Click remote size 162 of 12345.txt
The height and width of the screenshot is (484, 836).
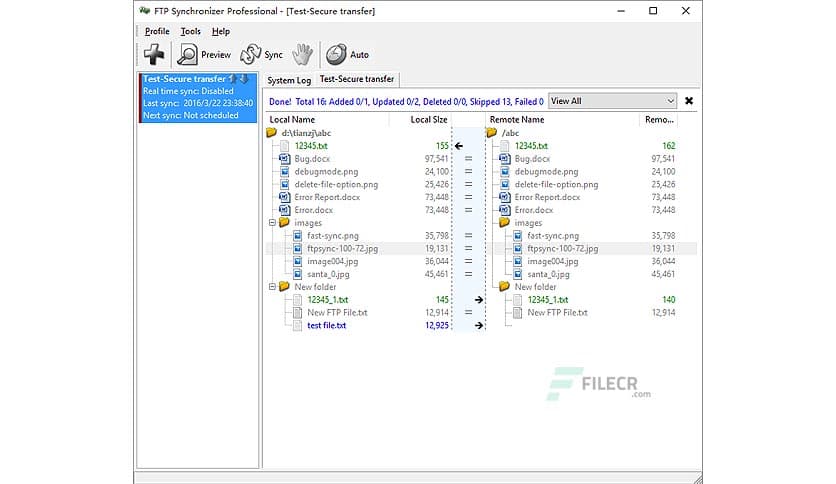(669, 146)
